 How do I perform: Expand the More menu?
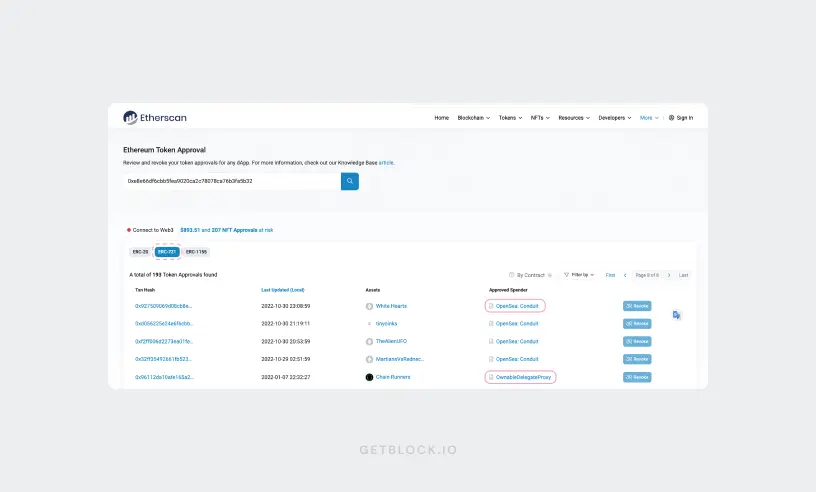[x=649, y=118]
